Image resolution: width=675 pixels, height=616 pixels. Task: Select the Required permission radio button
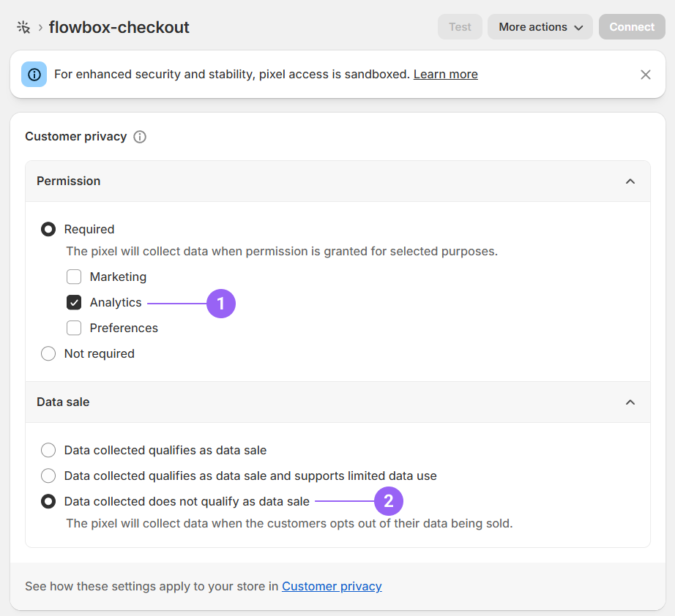click(x=48, y=229)
